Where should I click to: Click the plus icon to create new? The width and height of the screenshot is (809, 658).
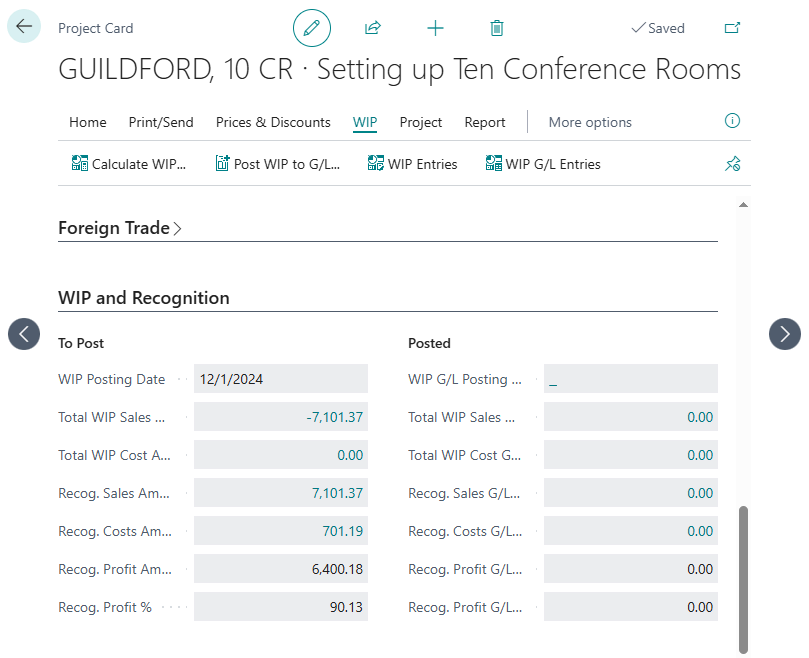coord(435,28)
